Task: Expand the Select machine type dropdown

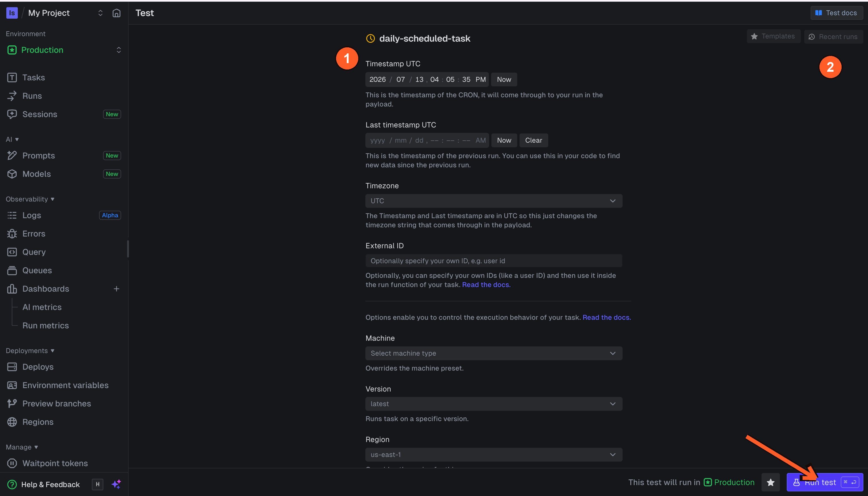Action: 494,353
